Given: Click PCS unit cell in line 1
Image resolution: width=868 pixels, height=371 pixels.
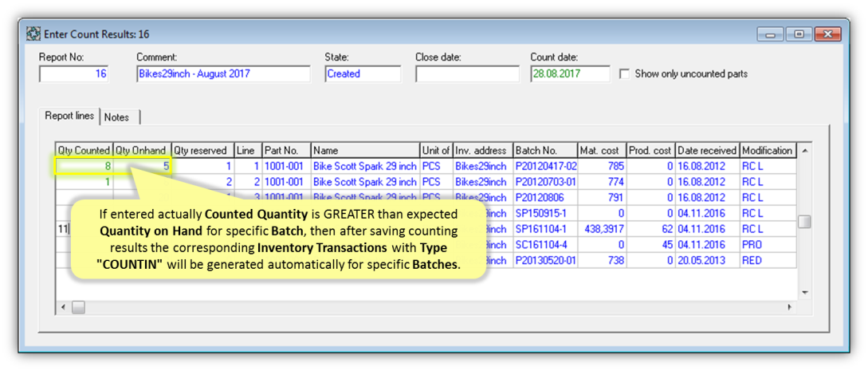Looking at the screenshot, I should pos(436,166).
